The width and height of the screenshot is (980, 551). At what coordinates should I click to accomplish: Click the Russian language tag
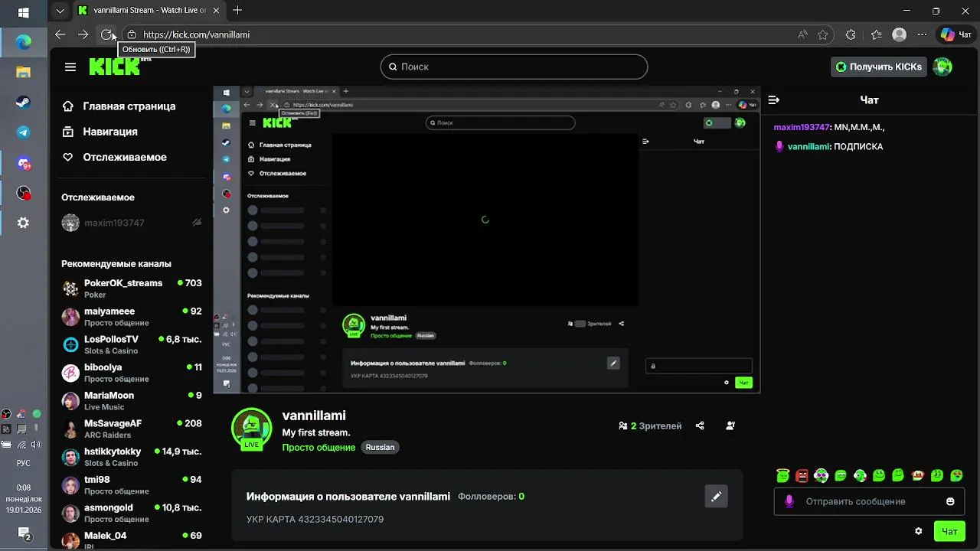click(380, 447)
